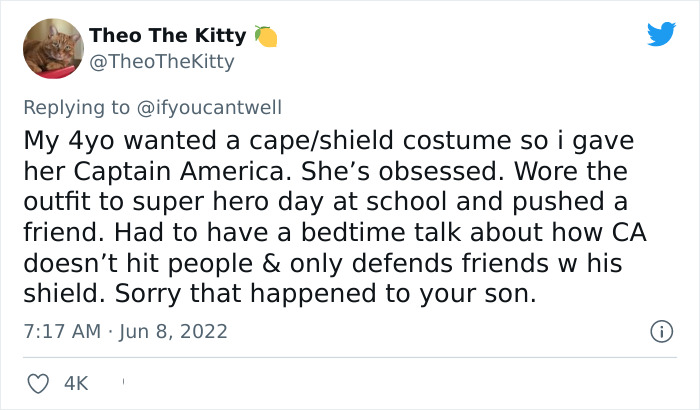View the 4K likes count
The height and width of the screenshot is (410, 700).
[x=76, y=382]
